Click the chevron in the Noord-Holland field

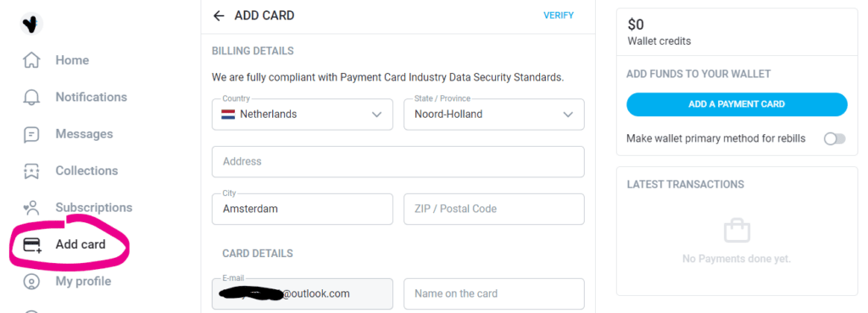click(x=568, y=115)
